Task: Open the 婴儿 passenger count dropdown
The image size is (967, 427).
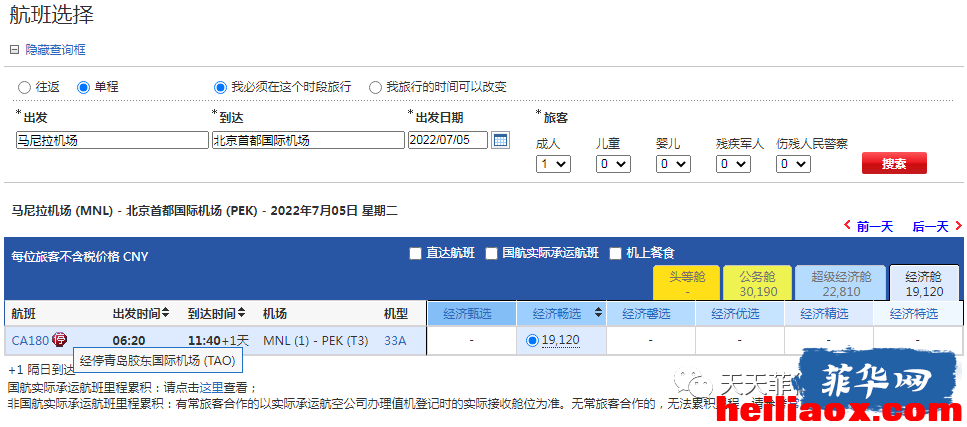Action: coord(673,164)
